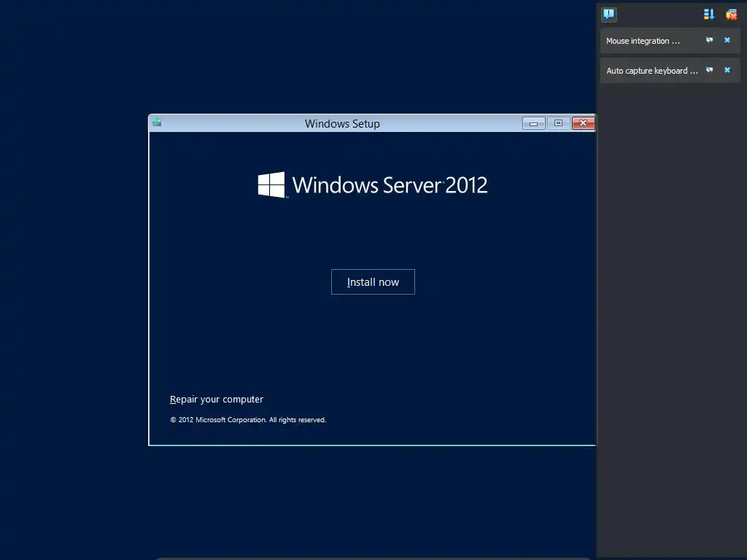Click the notification sort order icon
Screen dimensions: 747x560
709,15
